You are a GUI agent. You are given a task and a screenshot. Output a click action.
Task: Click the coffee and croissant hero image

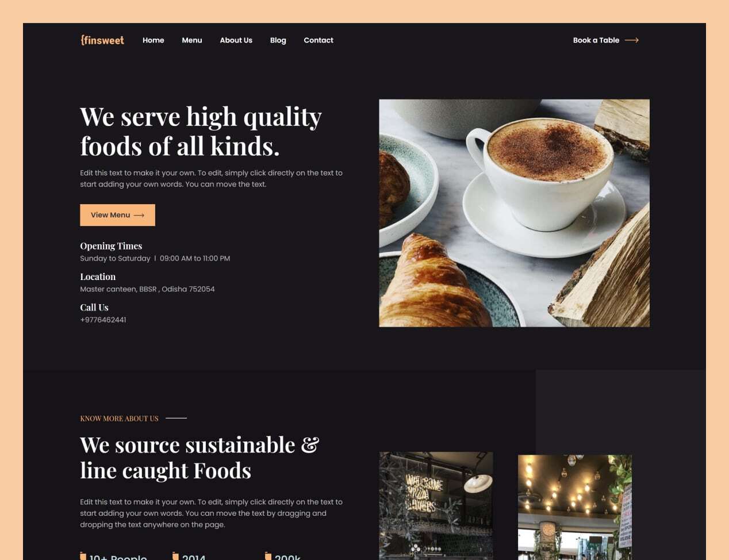pos(515,213)
